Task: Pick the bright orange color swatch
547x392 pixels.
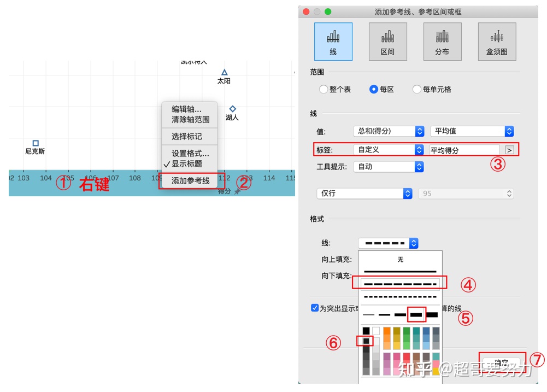Action: click(x=386, y=331)
